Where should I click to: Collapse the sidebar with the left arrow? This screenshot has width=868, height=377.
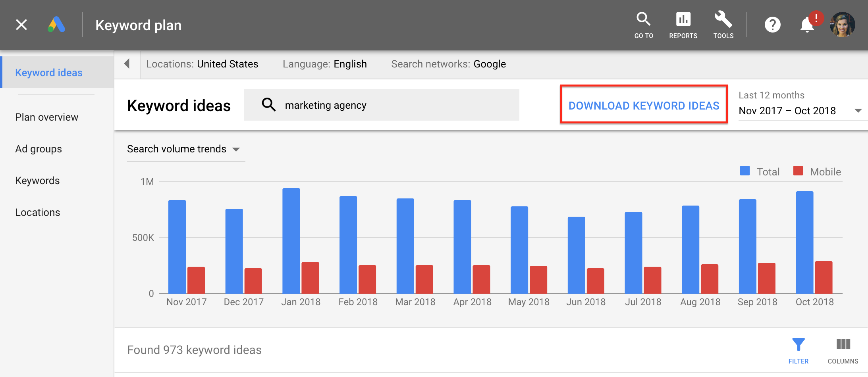point(127,63)
